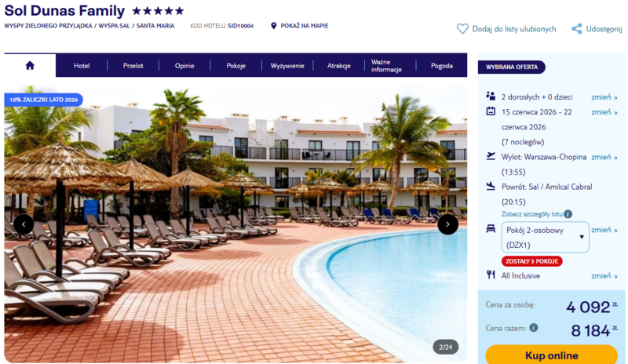
Task: Click the hotel pool photo
Action: pos(235,224)
